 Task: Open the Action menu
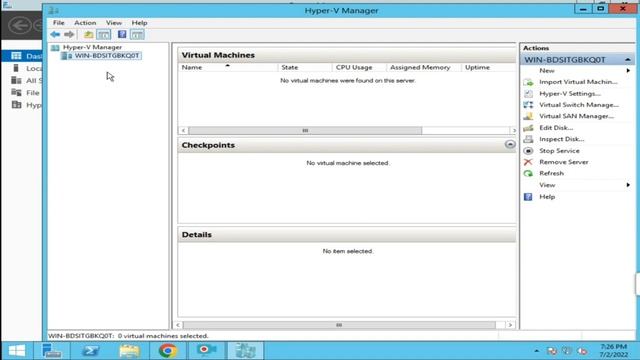tap(85, 23)
